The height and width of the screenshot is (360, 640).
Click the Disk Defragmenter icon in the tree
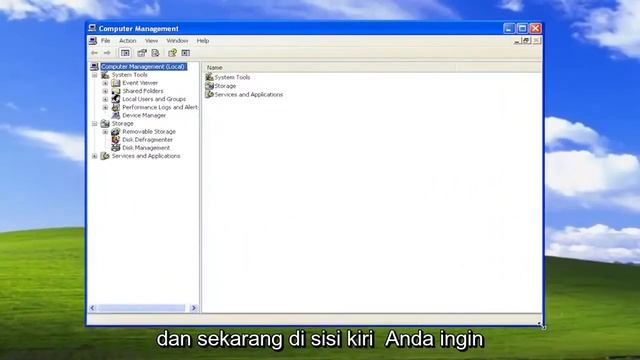(116, 140)
